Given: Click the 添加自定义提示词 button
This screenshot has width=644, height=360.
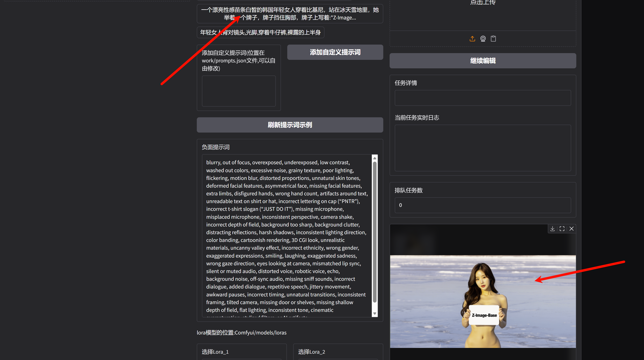Looking at the screenshot, I should (x=335, y=52).
